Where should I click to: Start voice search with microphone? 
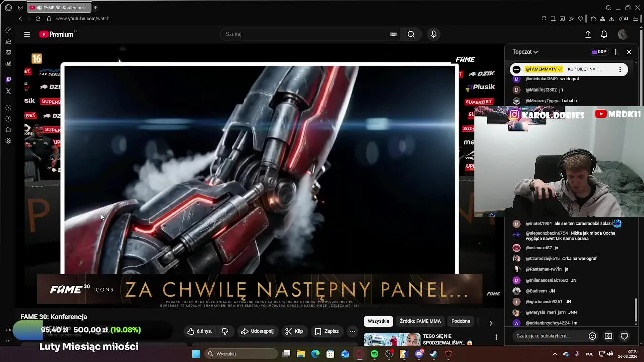434,34
